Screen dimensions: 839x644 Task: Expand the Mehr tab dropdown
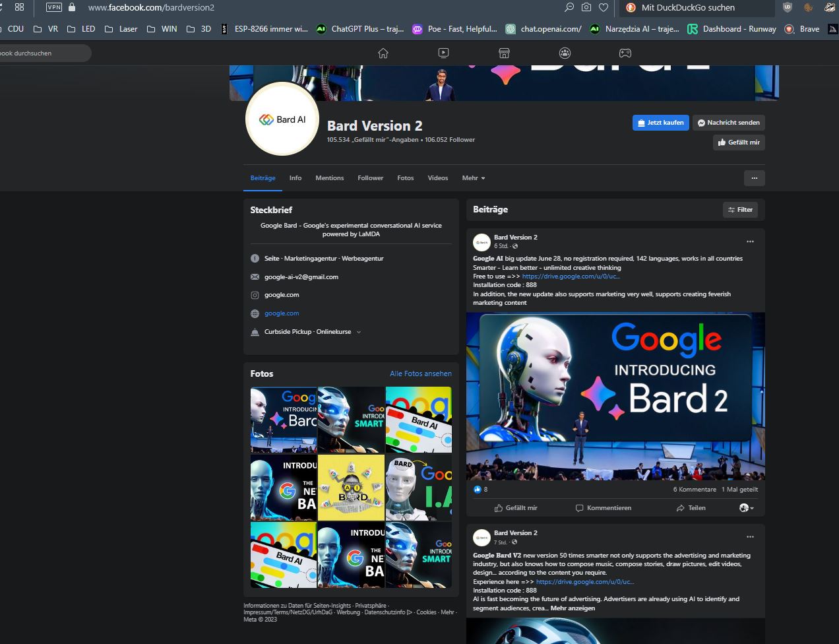click(474, 178)
